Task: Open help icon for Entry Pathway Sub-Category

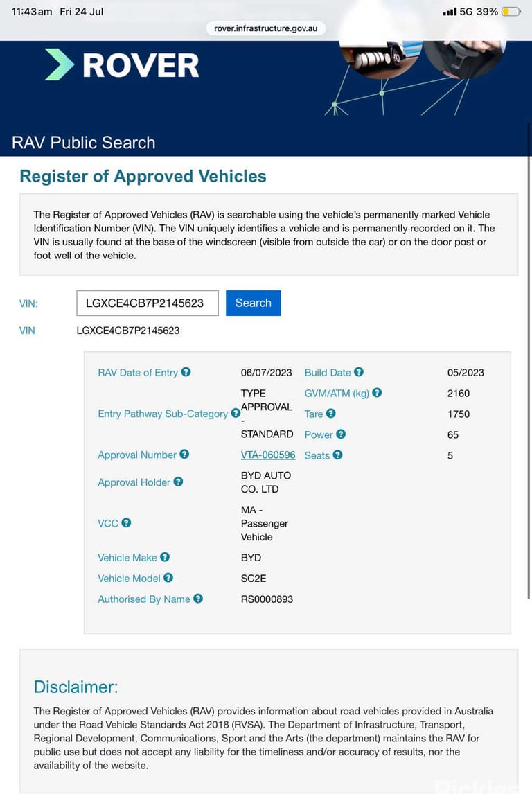Action: [236, 413]
